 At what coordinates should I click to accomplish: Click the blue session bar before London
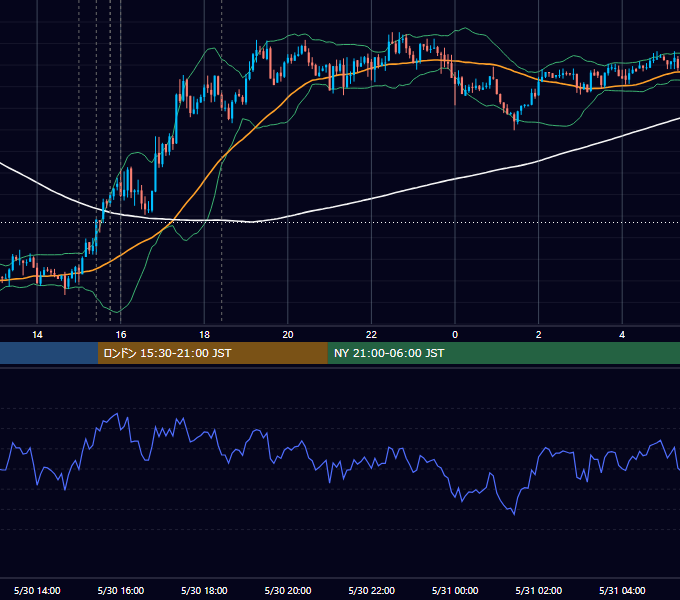(x=49, y=353)
